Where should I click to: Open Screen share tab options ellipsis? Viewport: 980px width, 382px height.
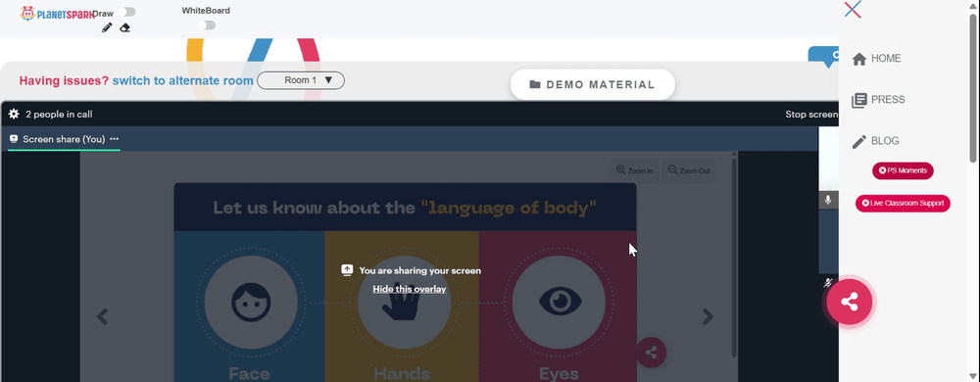pos(114,139)
